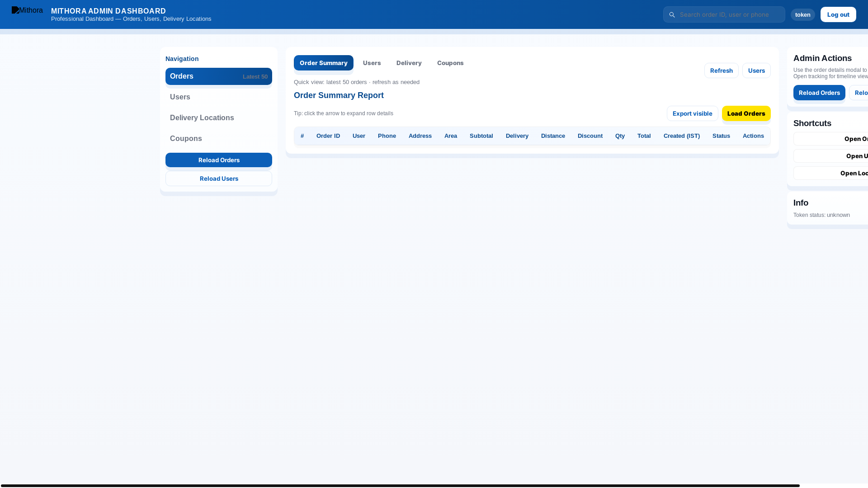Screen dimensions: 868x488
Task: Click the Delivery column header
Action: point(517,136)
